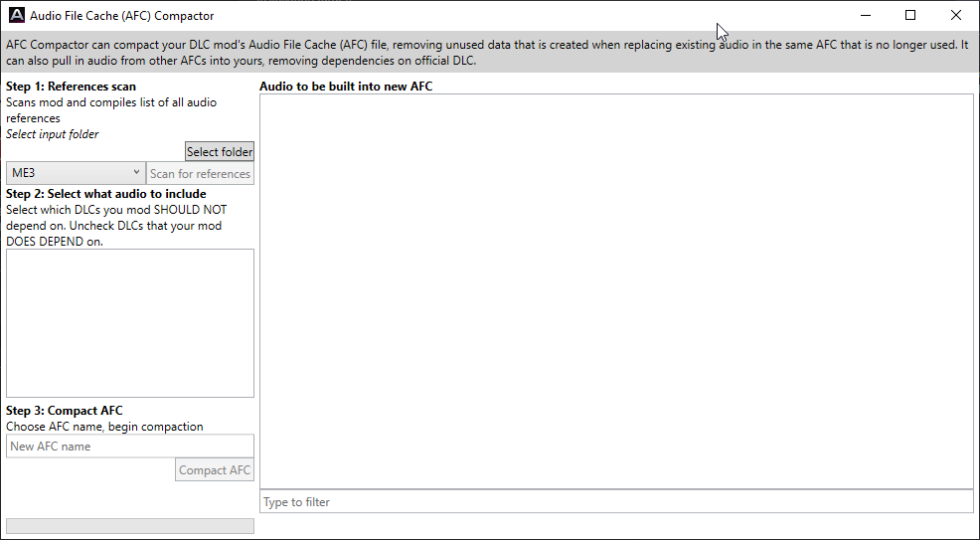This screenshot has height=540, width=980.
Task: Click the 'Step 1: References scan' heading
Action: [72, 87]
